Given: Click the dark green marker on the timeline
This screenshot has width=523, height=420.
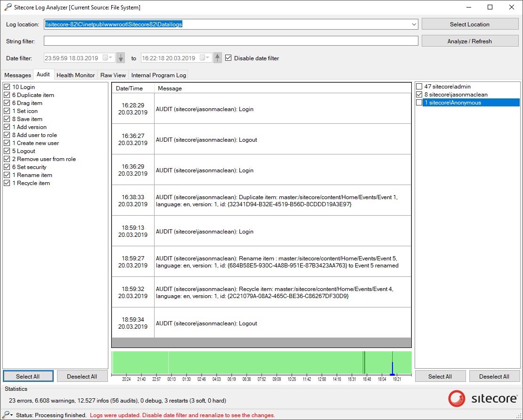Looking at the screenshot, I should (x=364, y=363).
